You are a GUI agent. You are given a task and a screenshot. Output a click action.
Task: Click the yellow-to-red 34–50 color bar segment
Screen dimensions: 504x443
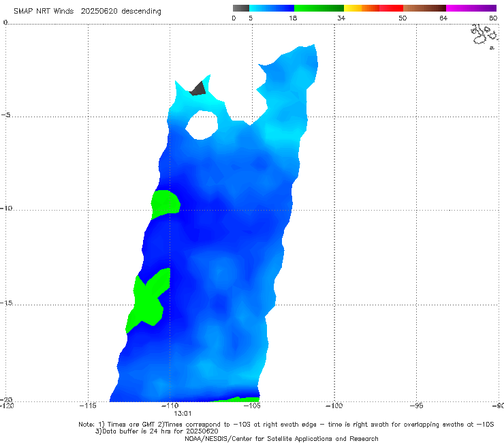click(373, 8)
